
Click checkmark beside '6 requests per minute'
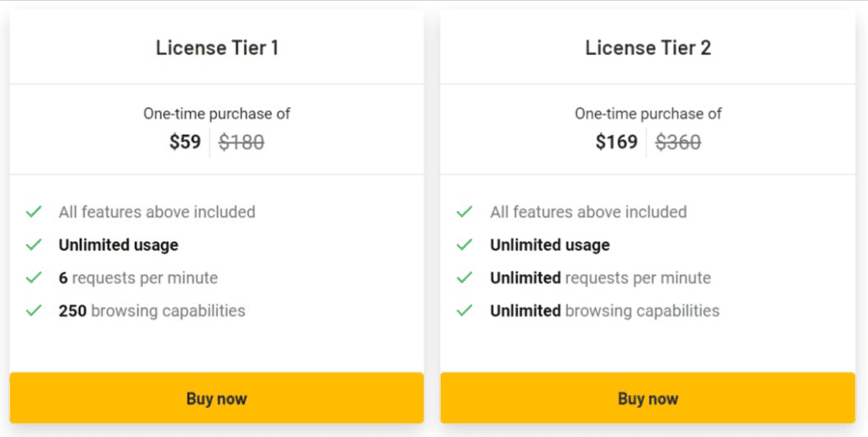pyautogui.click(x=34, y=277)
